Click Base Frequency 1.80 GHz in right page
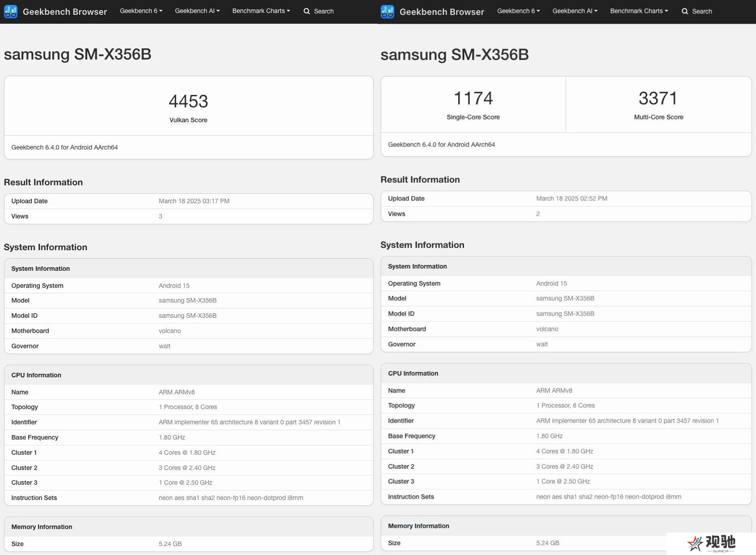Screen dimensions: 756x555 [x=550, y=436]
